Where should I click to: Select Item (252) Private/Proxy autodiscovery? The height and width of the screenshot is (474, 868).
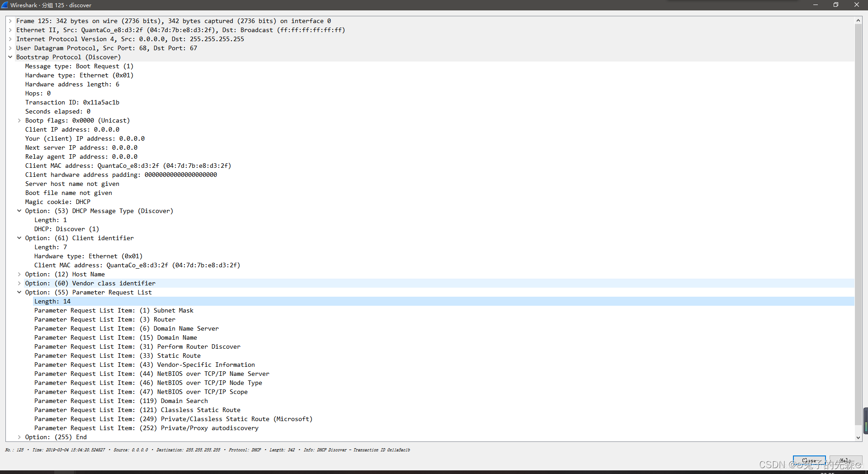click(x=146, y=428)
